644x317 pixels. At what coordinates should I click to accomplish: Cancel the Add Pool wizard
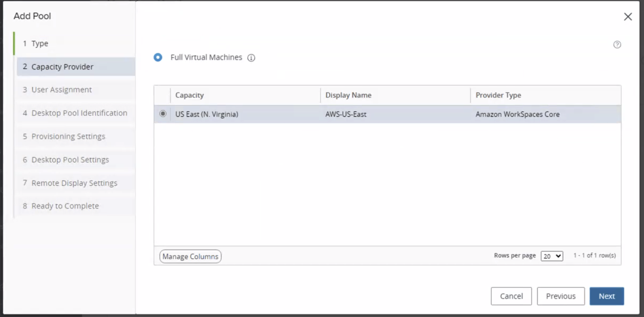(511, 296)
